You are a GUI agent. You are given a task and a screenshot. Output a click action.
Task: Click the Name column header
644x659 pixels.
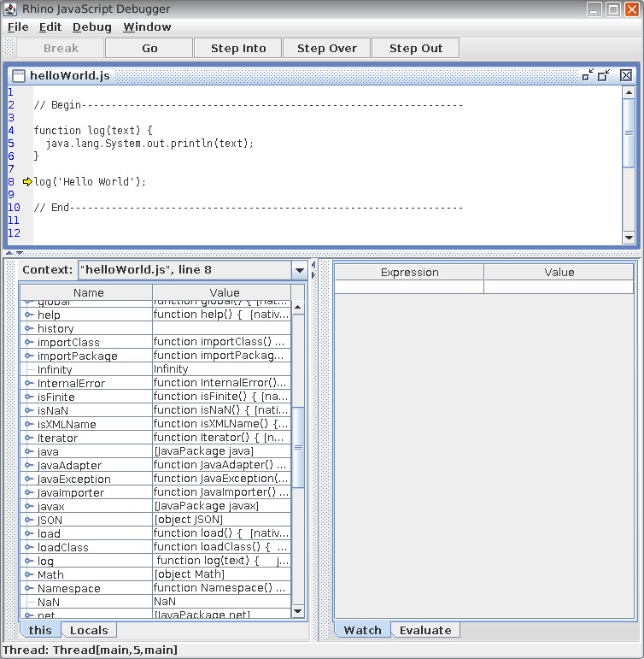(x=86, y=292)
